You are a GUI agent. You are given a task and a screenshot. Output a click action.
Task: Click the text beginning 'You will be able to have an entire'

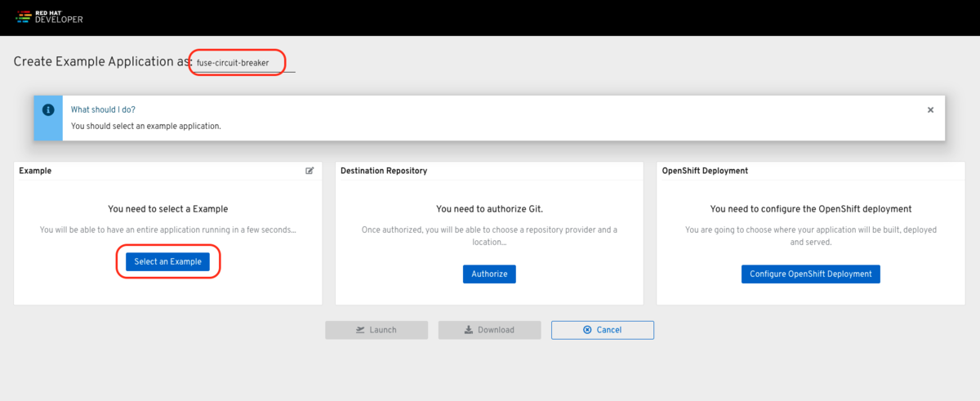[168, 230]
